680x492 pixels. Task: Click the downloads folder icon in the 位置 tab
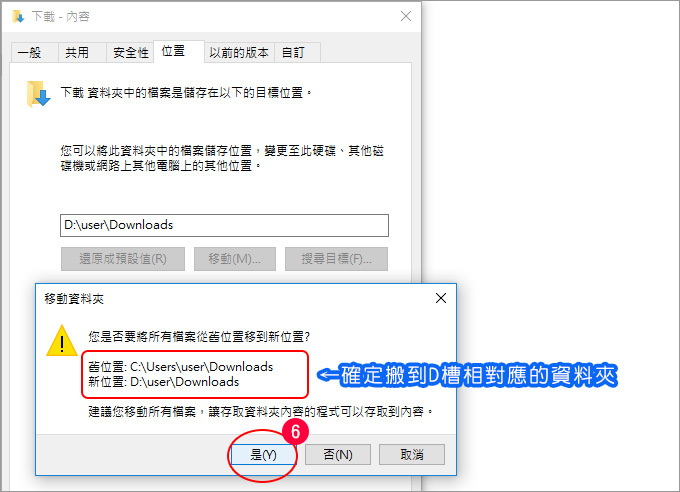click(x=38, y=94)
